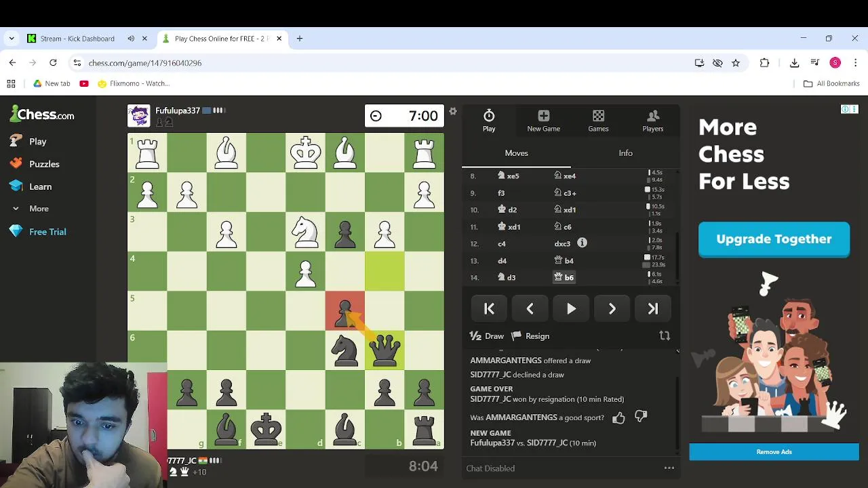Open the browser profile avatar

coord(835,63)
